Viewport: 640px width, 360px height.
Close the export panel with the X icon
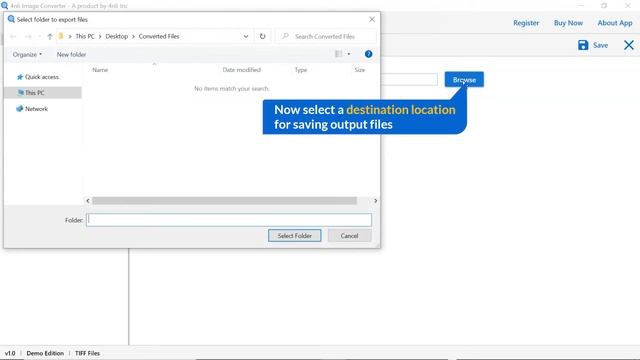(629, 45)
